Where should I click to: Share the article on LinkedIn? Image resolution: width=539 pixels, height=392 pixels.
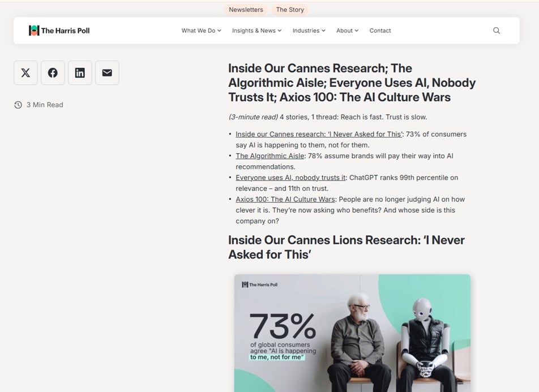80,73
